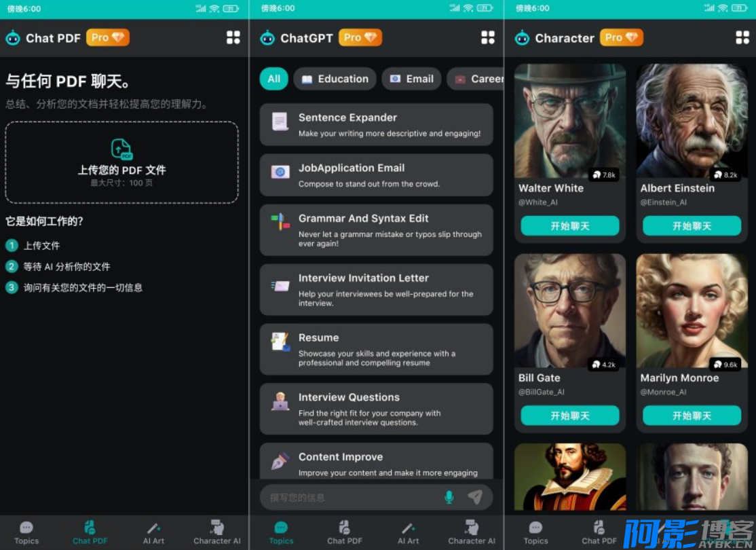Open the Sentence Expander prompt
The height and width of the screenshot is (550, 756).
[x=376, y=125]
